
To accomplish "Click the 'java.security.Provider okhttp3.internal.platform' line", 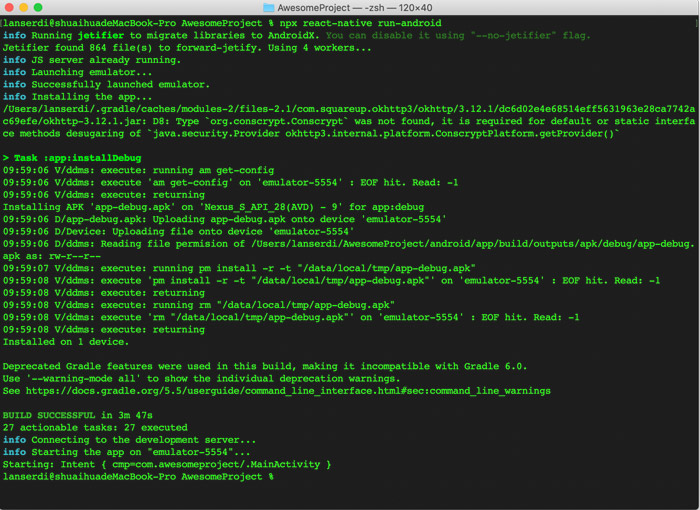I will (x=311, y=134).
